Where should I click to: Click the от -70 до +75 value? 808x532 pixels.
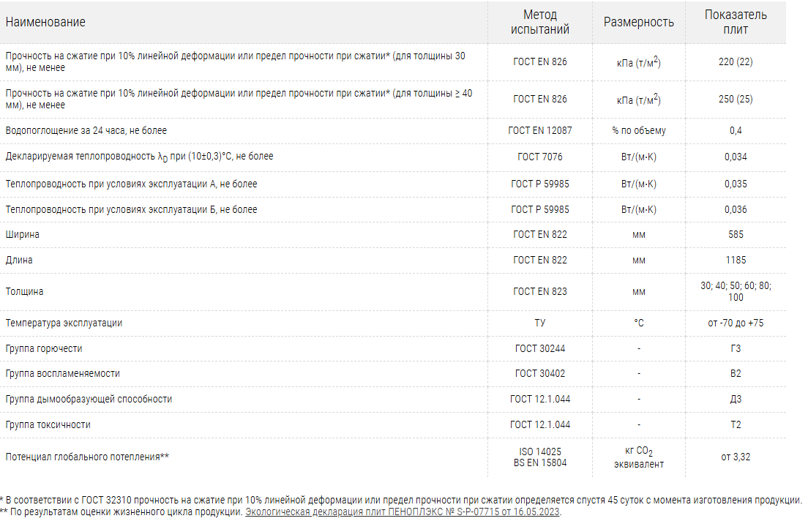[x=736, y=323]
